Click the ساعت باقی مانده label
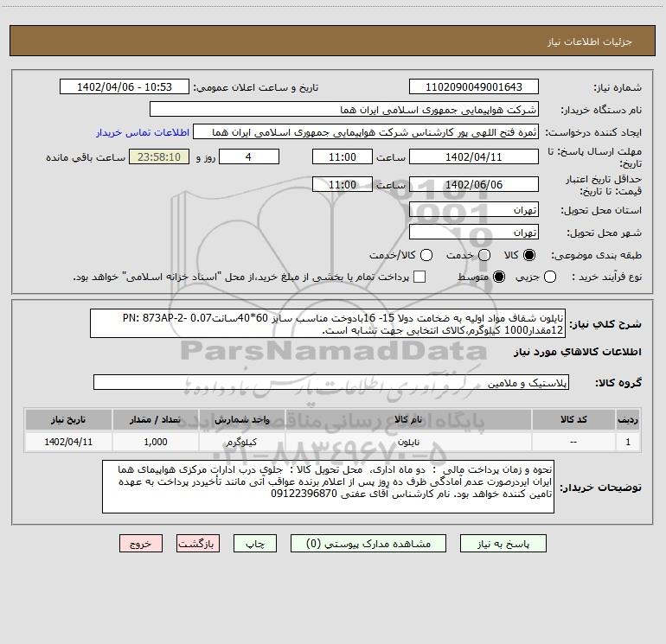Image resolution: width=666 pixels, height=644 pixels. click(x=86, y=157)
